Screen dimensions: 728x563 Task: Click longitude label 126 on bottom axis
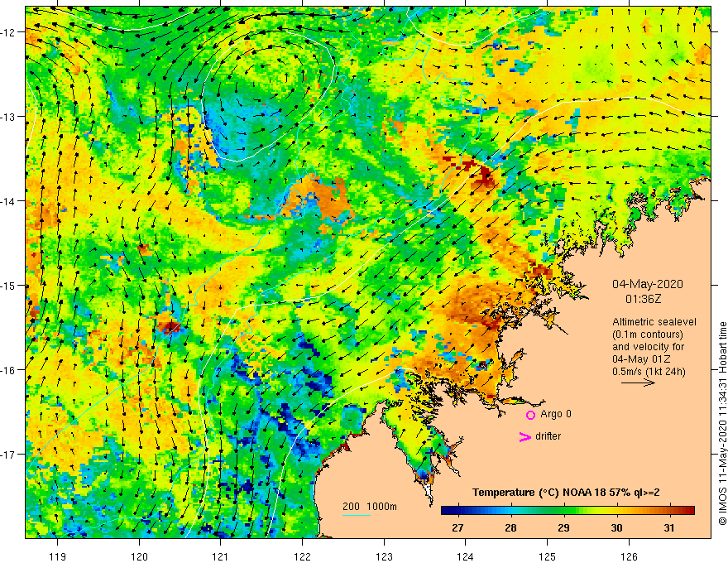629,556
